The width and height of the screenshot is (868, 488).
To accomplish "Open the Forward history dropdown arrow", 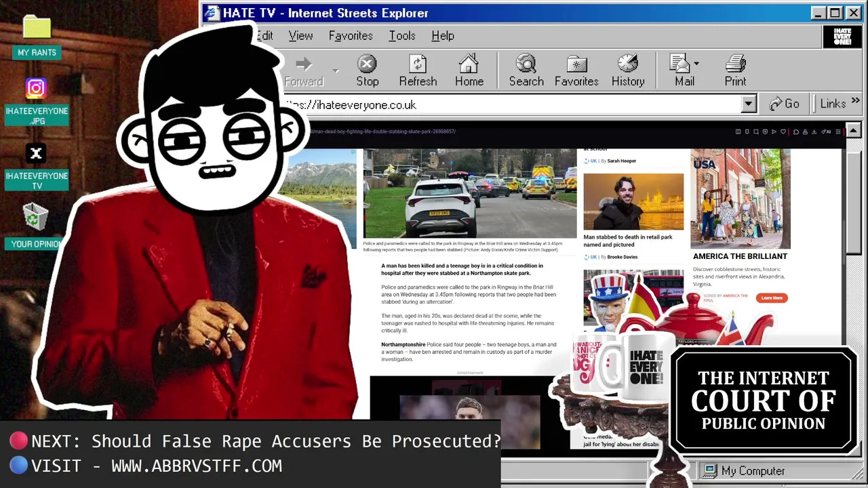I will click(335, 70).
